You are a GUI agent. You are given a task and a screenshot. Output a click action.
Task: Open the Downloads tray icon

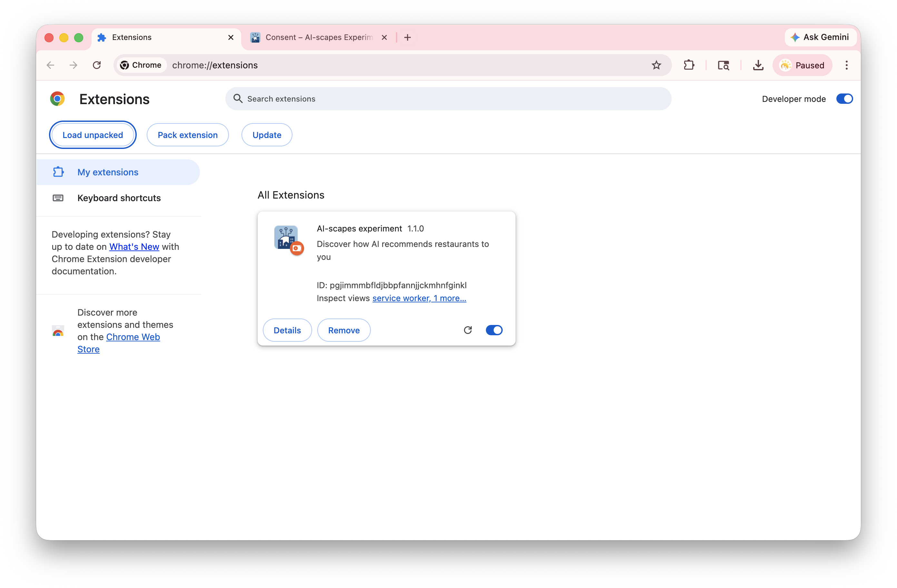pos(758,65)
